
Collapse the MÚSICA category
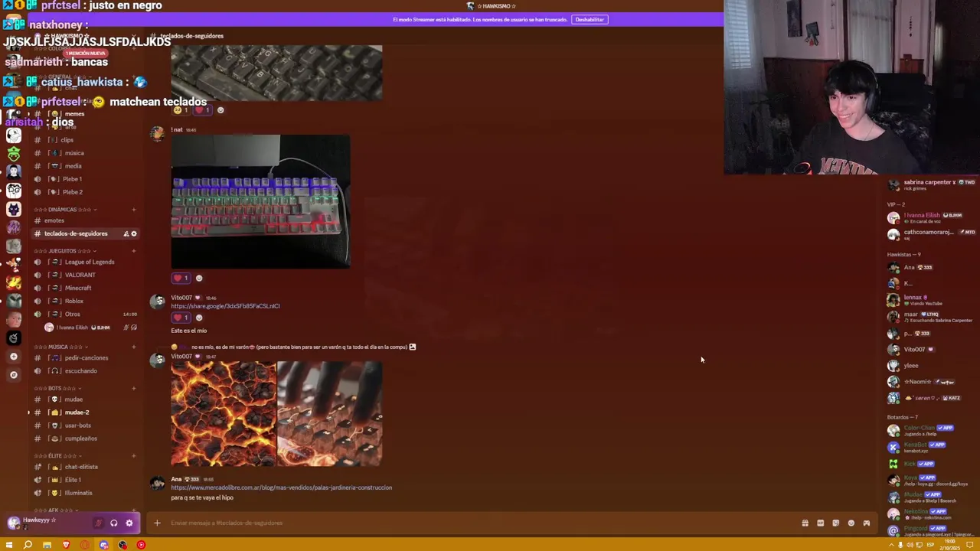pos(61,347)
